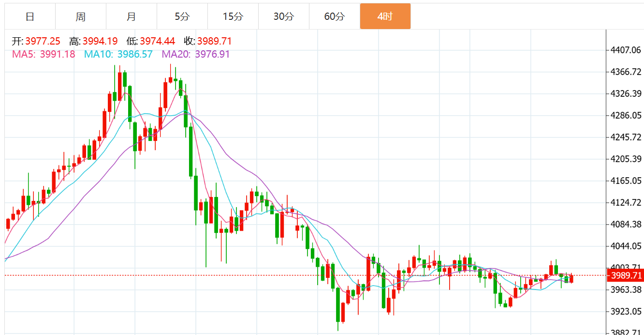Select the 周 weekly timeframe tab
Screen dimensions: 644x335
click(x=81, y=16)
